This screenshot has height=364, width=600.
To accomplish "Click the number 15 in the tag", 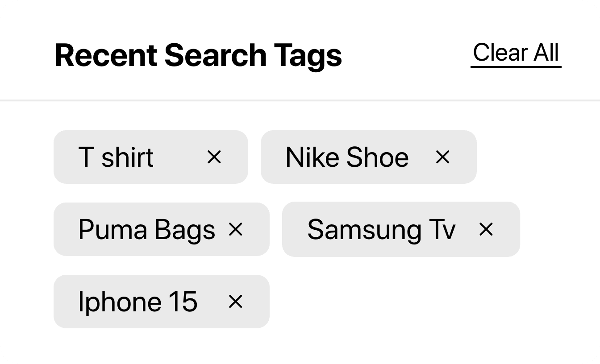I will tap(183, 302).
